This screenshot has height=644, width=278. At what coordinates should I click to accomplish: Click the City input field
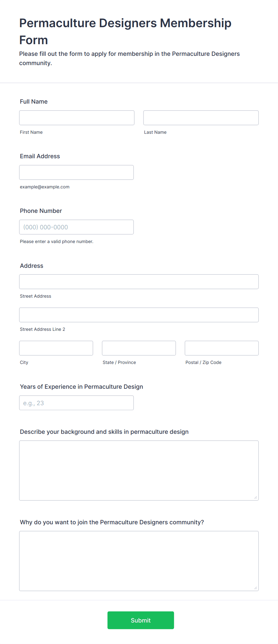click(56, 348)
